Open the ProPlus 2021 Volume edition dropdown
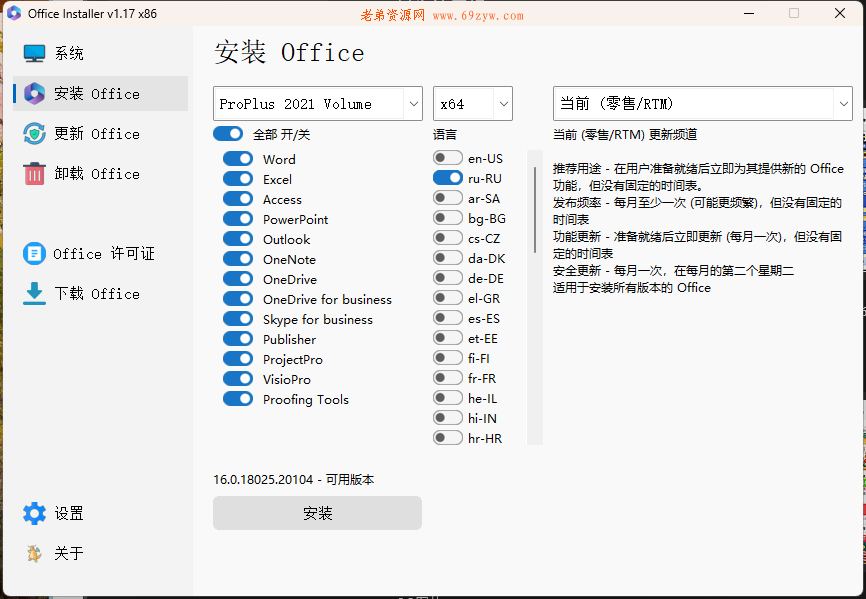Viewport: 866px width, 599px height. [318, 103]
